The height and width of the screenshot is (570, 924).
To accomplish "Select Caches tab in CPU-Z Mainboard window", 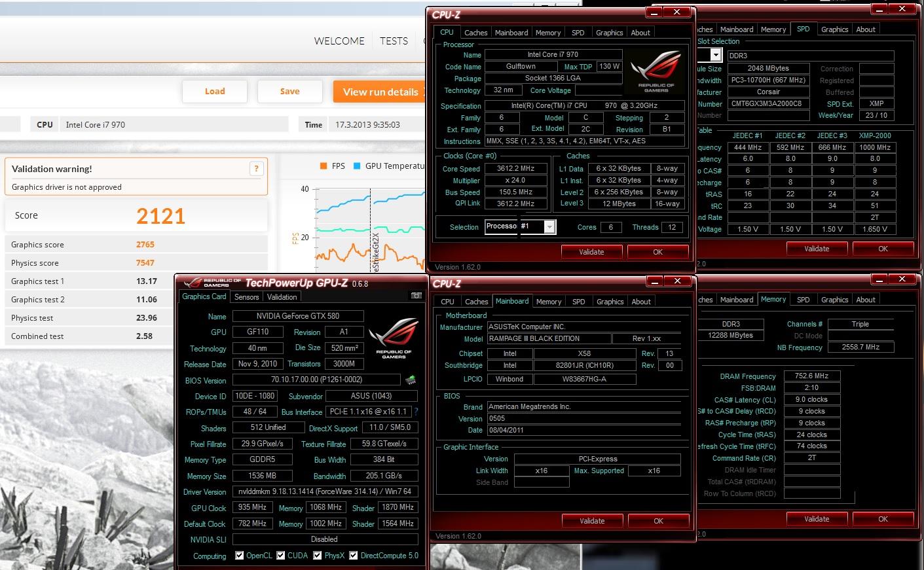I will point(477,302).
